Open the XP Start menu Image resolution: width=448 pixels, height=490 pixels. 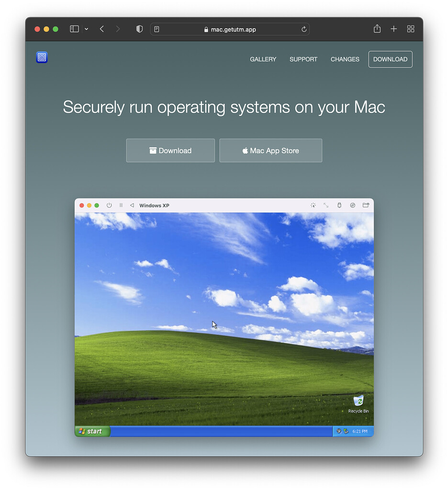[92, 431]
